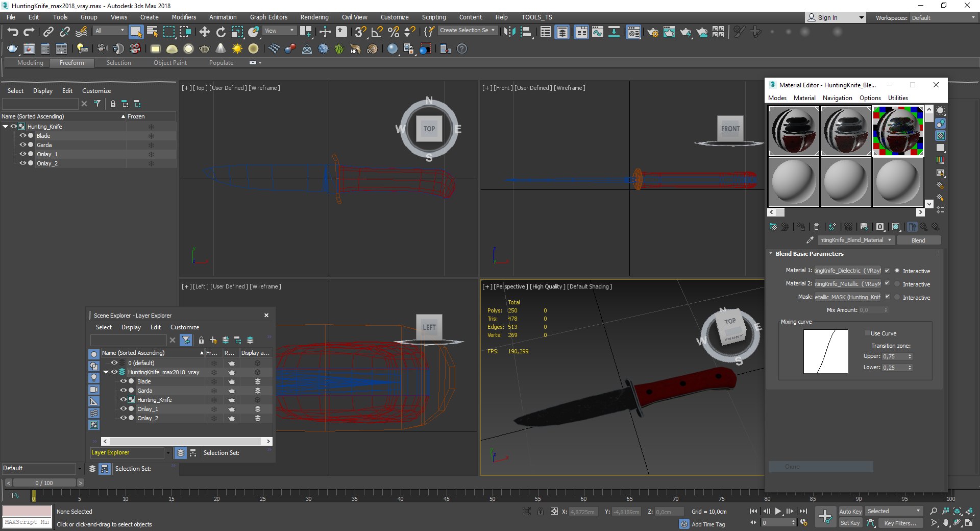Select Interactive radio for Mask
This screenshot has width=980, height=531.
897,298
